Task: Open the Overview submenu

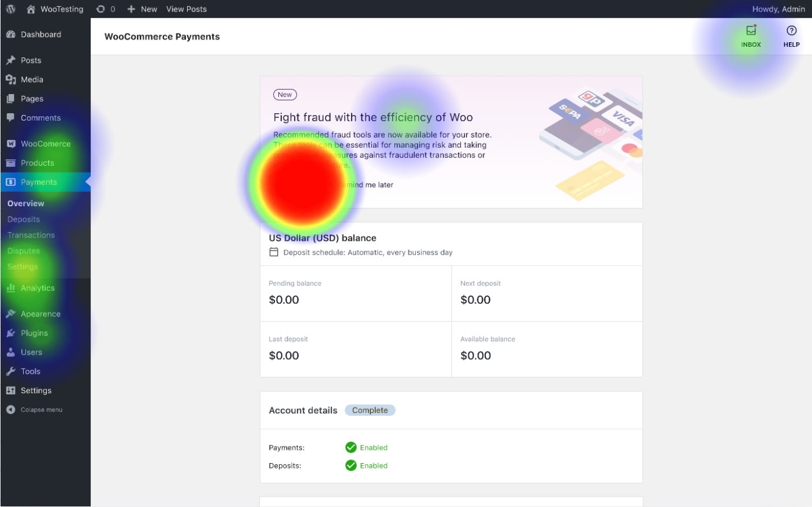Action: pos(25,203)
